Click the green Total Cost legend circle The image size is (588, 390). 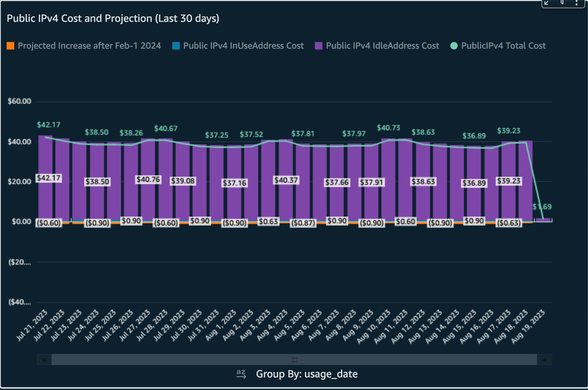454,46
